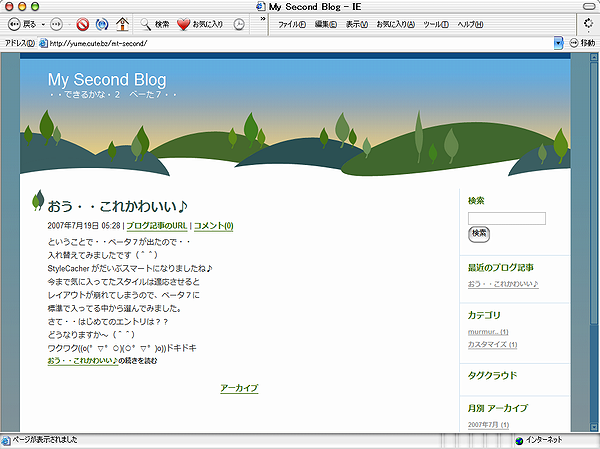
Task: Click the アーカイブ link below the post
Action: [239, 388]
